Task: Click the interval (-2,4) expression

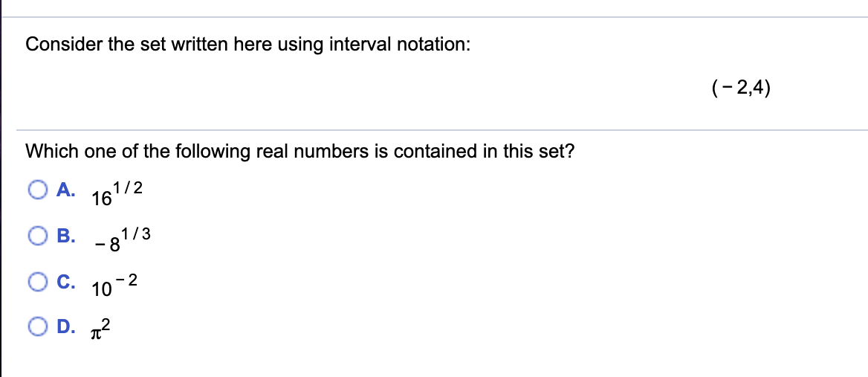Action: tap(741, 88)
